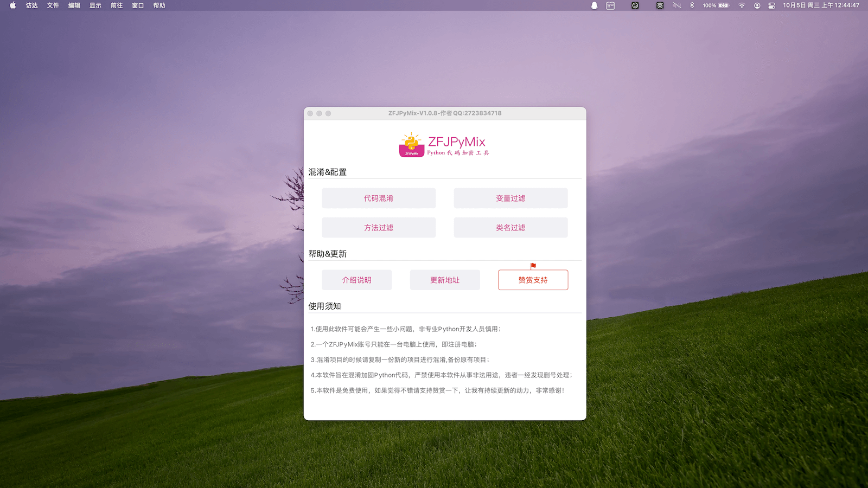Viewport: 868px width, 488px height.
Task: Click the Bluetooth status icon
Action: coord(692,5)
